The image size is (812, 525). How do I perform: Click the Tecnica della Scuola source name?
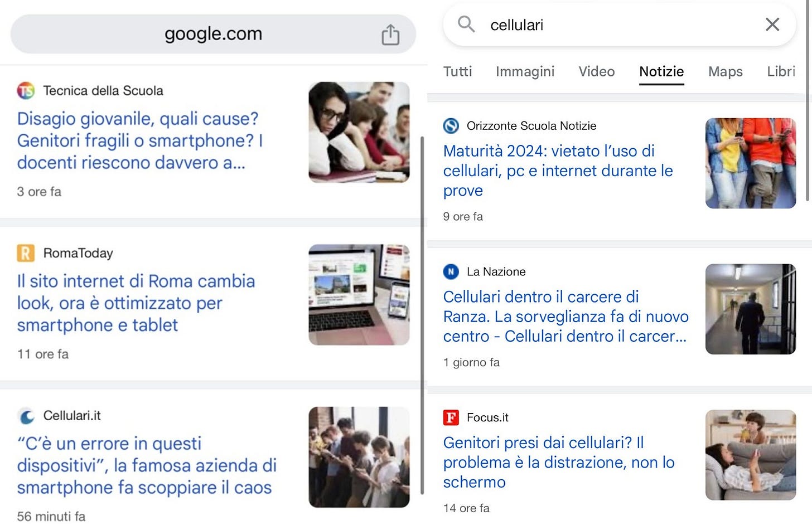[103, 90]
